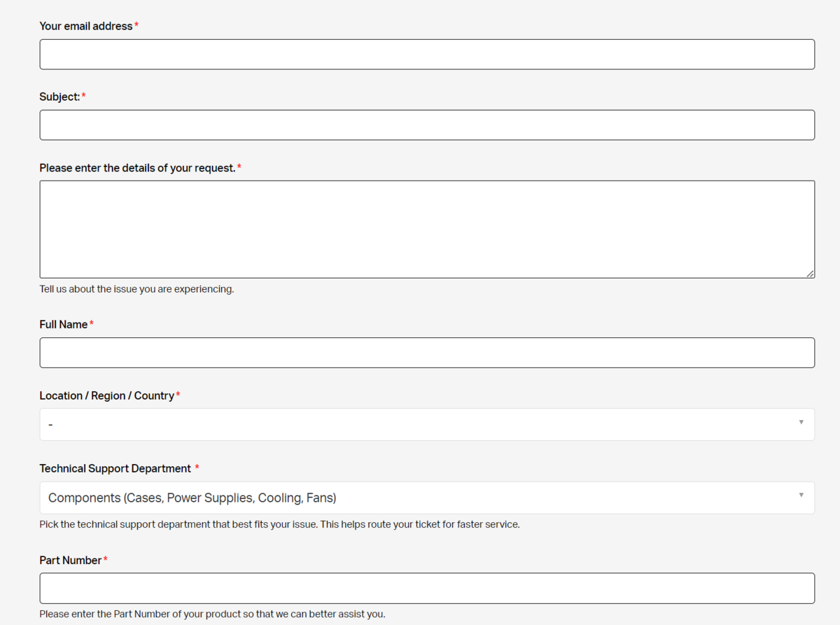
Task: Click the resize handle of the details textarea
Action: [810, 274]
